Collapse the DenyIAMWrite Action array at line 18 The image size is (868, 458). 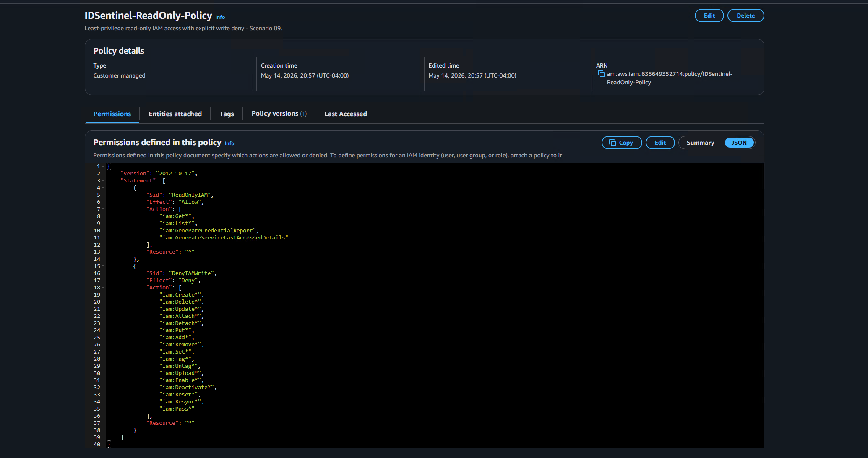[103, 288]
